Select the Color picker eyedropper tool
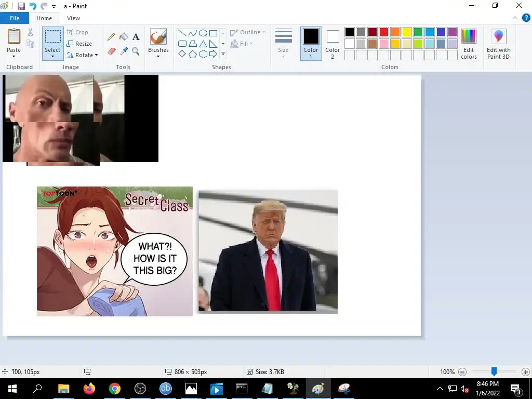Image resolution: width=532 pixels, height=399 pixels. [x=124, y=51]
